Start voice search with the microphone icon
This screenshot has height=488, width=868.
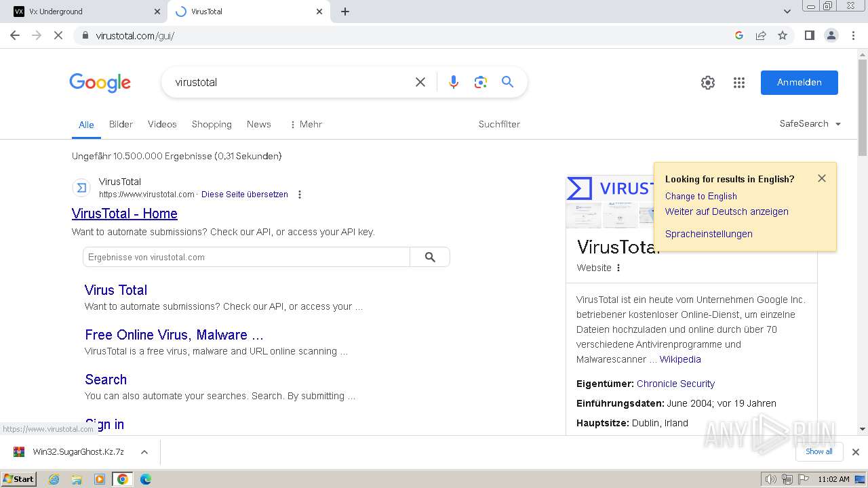(454, 82)
